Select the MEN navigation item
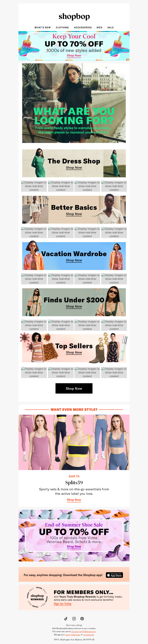Viewport: 148px width, 644px height. coord(99,28)
